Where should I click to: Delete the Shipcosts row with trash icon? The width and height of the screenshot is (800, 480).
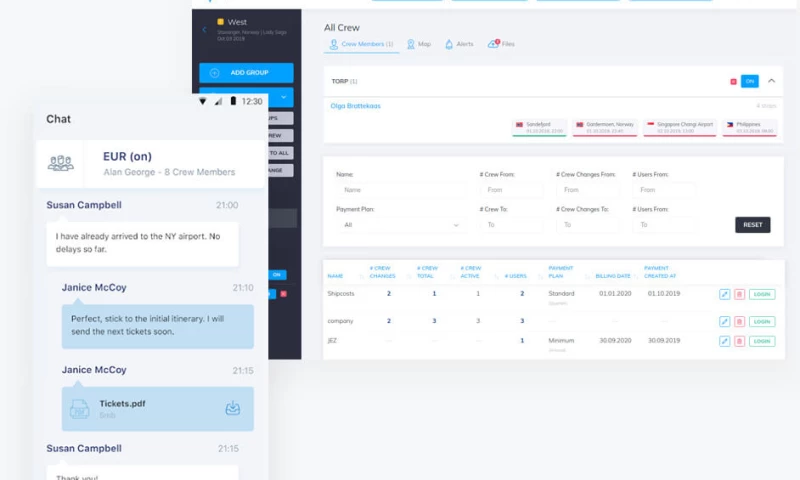coord(739,294)
